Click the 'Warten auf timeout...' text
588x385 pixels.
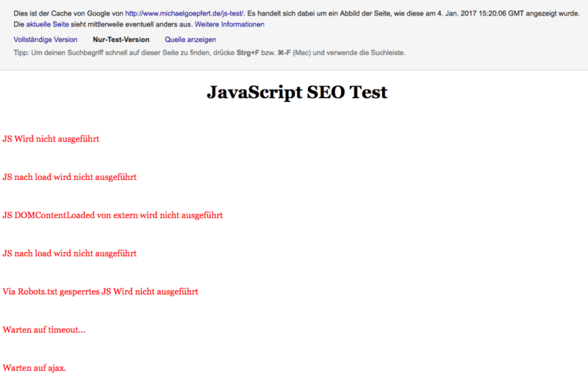(44, 330)
